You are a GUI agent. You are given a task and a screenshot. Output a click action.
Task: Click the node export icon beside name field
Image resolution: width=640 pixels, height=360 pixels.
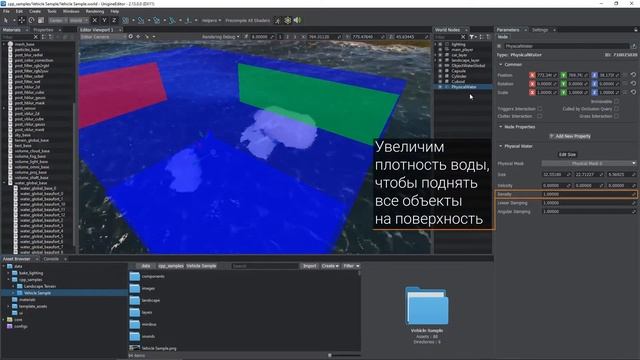click(633, 46)
